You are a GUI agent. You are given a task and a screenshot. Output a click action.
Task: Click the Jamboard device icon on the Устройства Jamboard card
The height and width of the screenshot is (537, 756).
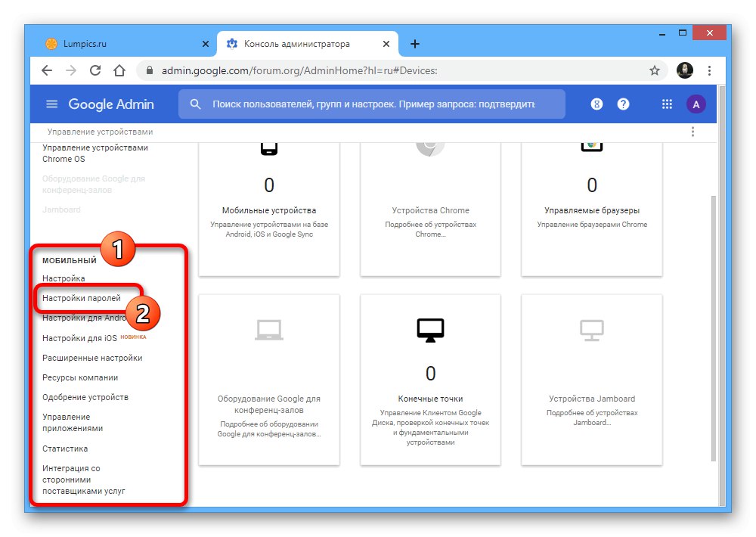pyautogui.click(x=592, y=331)
